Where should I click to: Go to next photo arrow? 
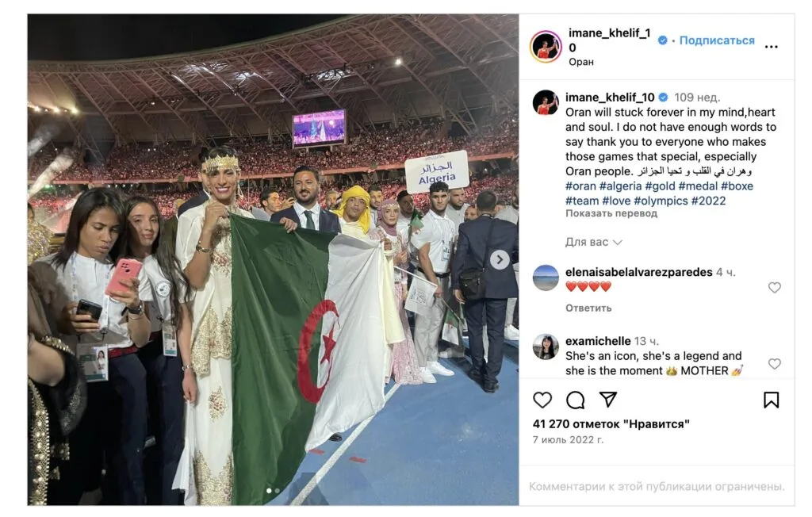[500, 259]
